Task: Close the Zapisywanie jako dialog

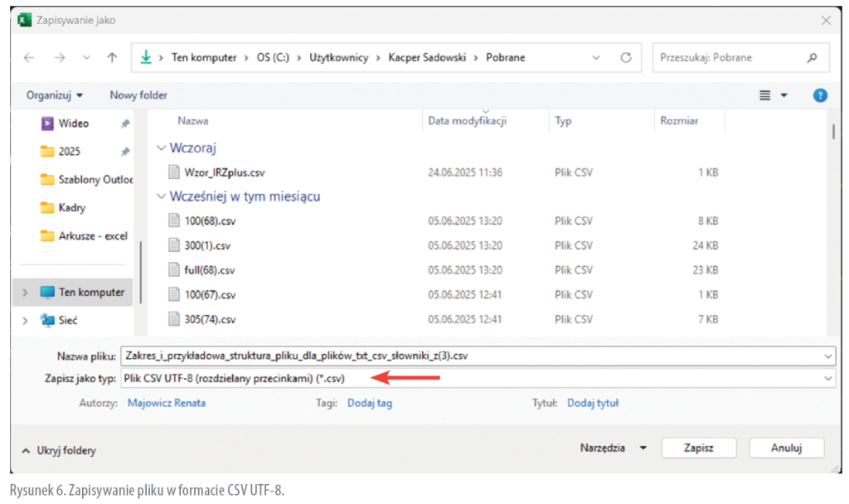Action: pyautogui.click(x=826, y=21)
